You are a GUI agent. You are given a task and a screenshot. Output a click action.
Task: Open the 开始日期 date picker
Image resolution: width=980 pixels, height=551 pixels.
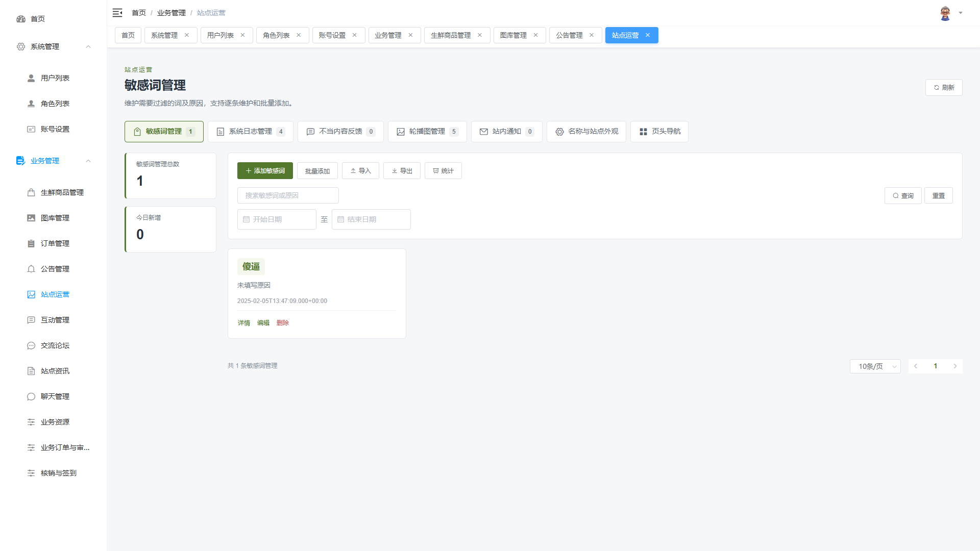(277, 219)
